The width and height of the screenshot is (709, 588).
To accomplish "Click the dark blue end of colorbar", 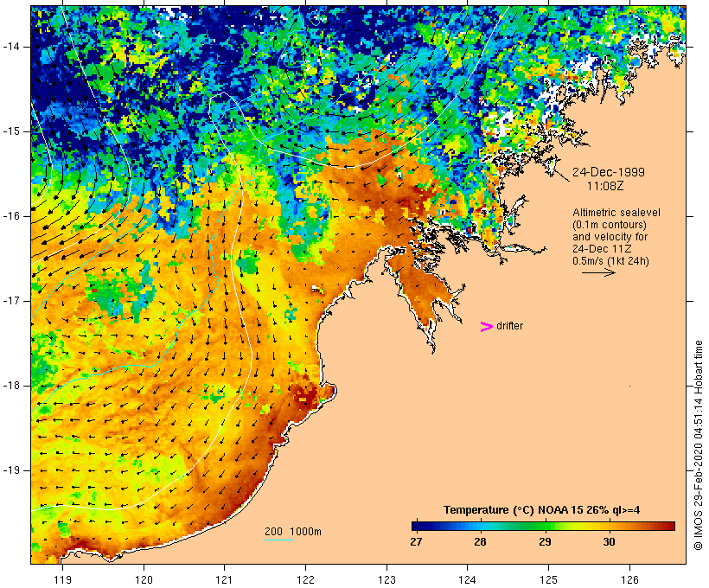I will tap(420, 526).
